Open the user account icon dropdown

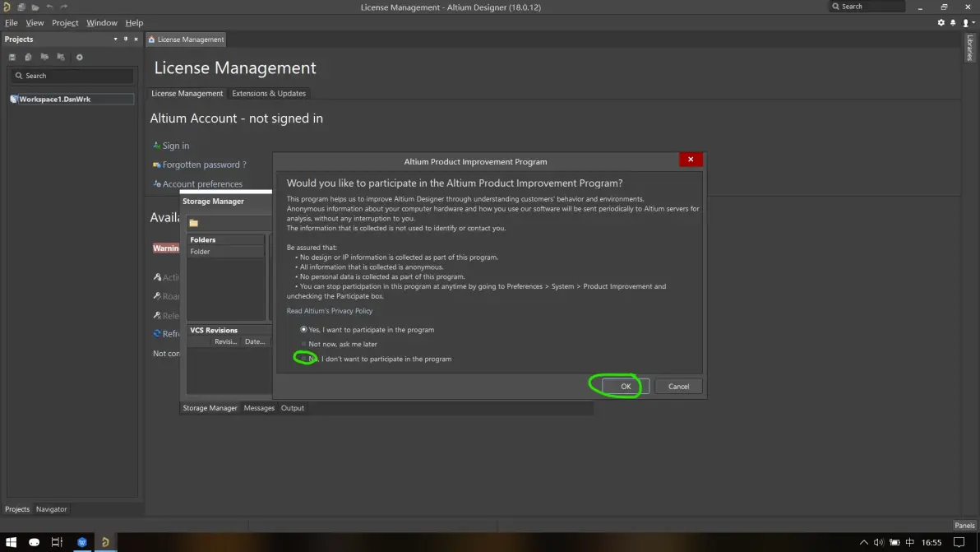pyautogui.click(x=968, y=22)
